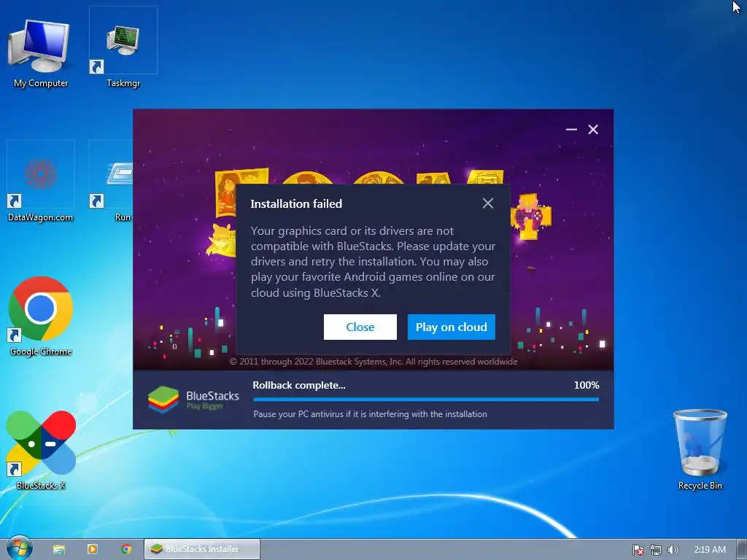
Task: Dismiss Installation failed dialog with X
Action: point(488,203)
